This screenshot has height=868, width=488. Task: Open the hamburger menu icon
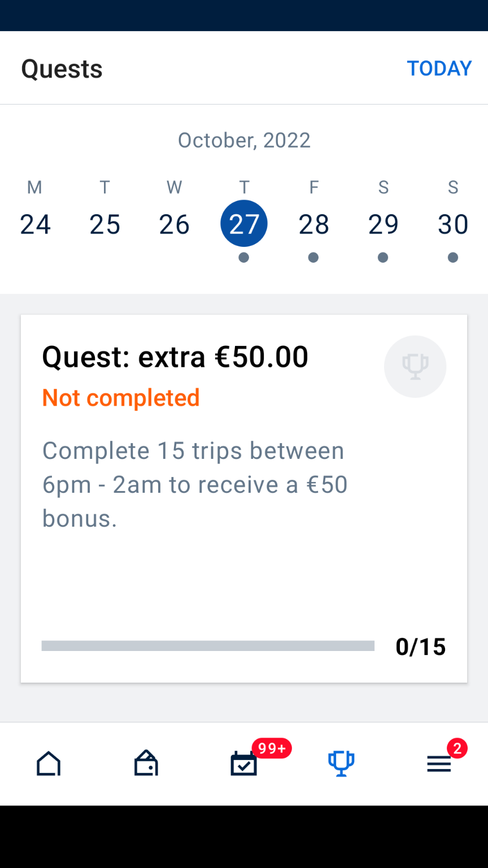[438, 765]
